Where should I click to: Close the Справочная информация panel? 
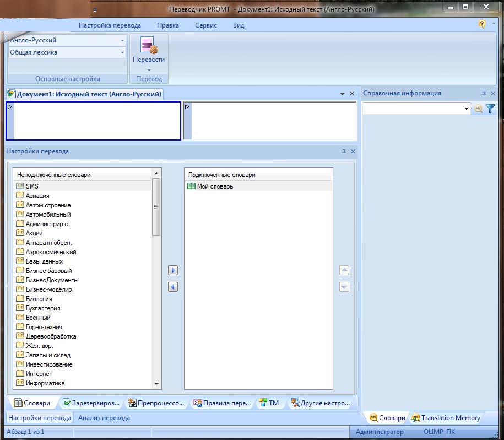click(x=493, y=94)
